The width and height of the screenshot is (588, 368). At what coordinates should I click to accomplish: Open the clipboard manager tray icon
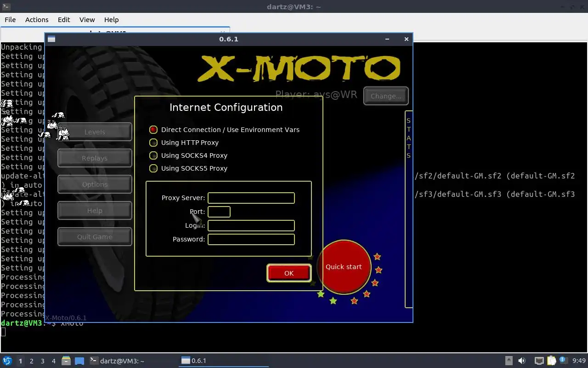(551, 361)
